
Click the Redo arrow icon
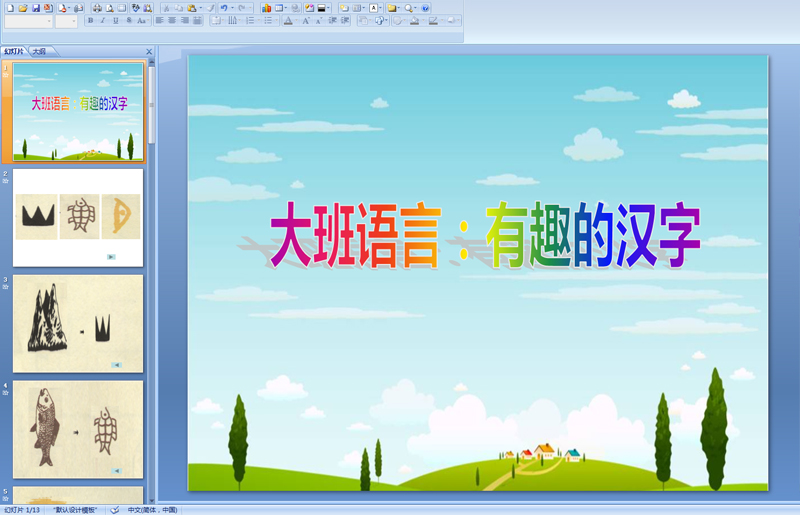click(x=241, y=8)
